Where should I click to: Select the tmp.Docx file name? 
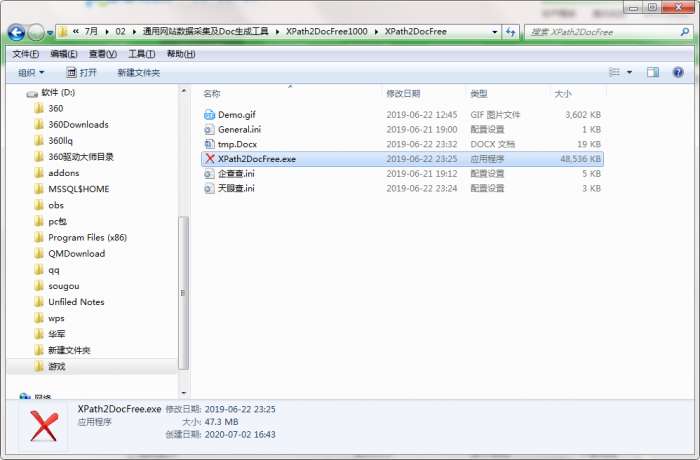(x=238, y=144)
